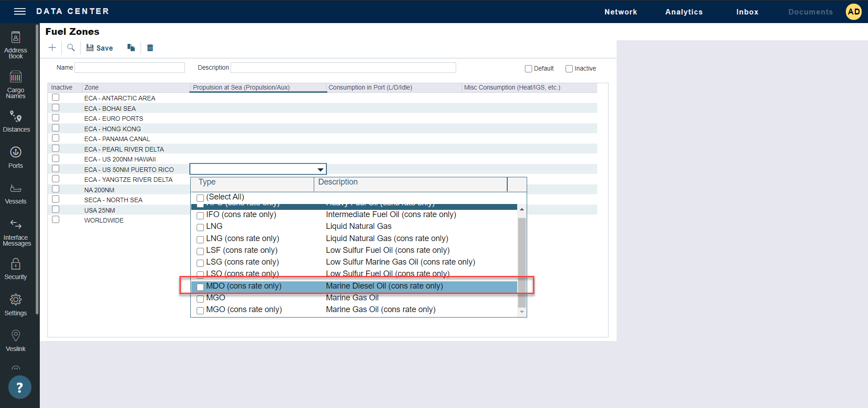This screenshot has height=408, width=868.
Task: Open the Vessels section icon
Action: pos(16,194)
